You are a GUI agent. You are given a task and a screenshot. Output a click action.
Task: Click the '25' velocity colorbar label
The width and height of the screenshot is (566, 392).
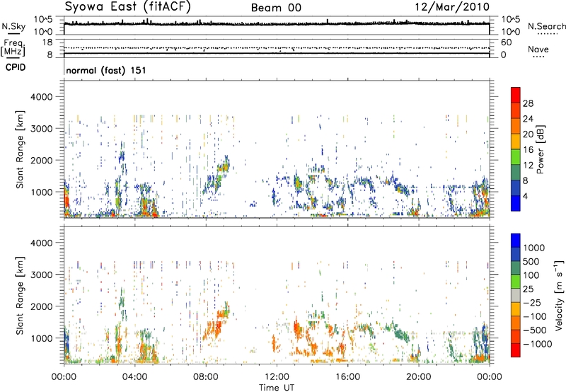point(529,289)
